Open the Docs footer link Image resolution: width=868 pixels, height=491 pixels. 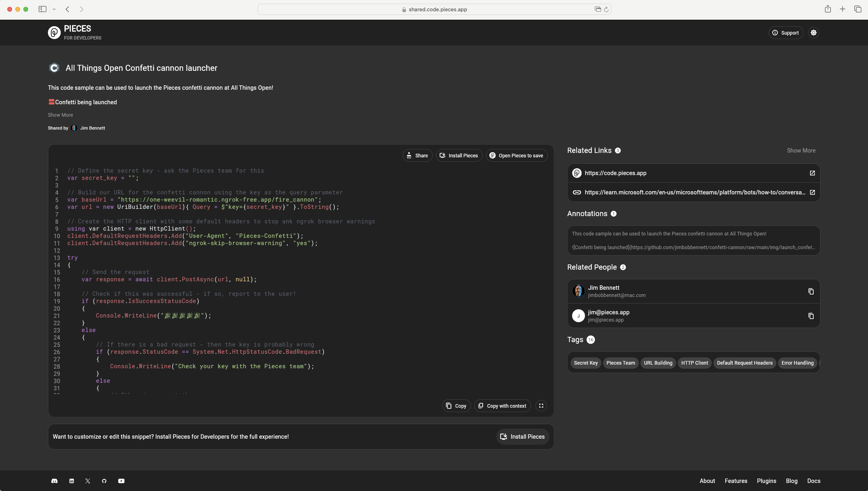tap(814, 481)
